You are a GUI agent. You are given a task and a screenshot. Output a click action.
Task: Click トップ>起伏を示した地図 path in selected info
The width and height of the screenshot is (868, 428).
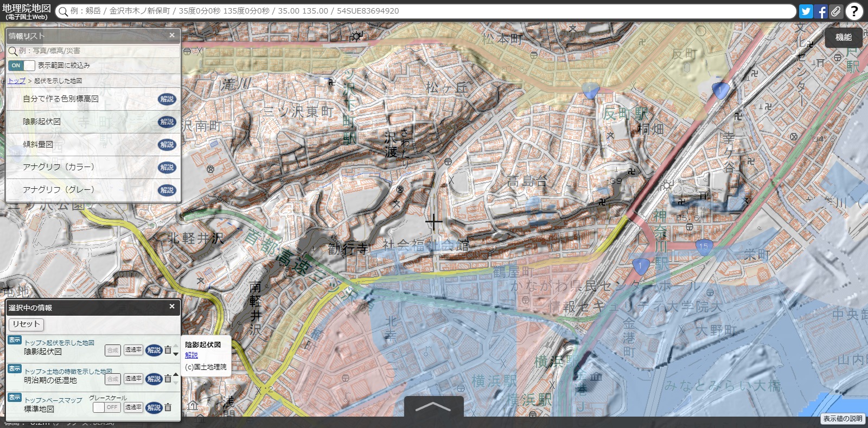coord(59,342)
